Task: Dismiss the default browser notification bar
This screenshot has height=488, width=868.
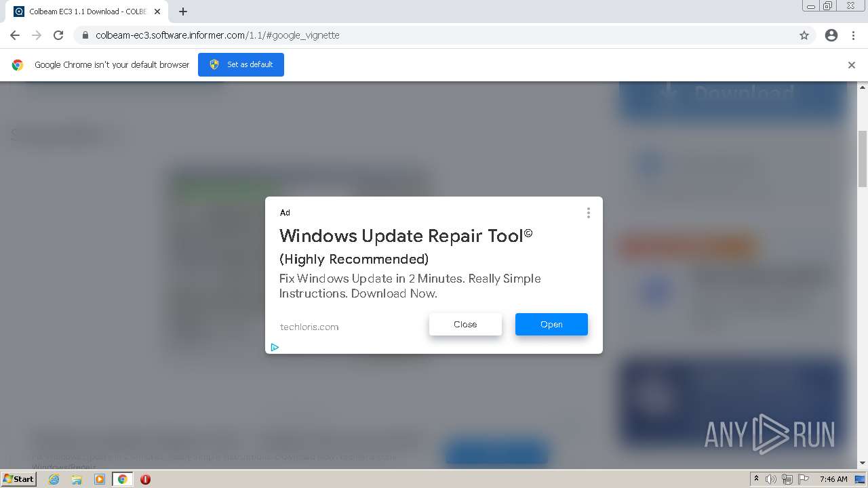Action: point(852,65)
